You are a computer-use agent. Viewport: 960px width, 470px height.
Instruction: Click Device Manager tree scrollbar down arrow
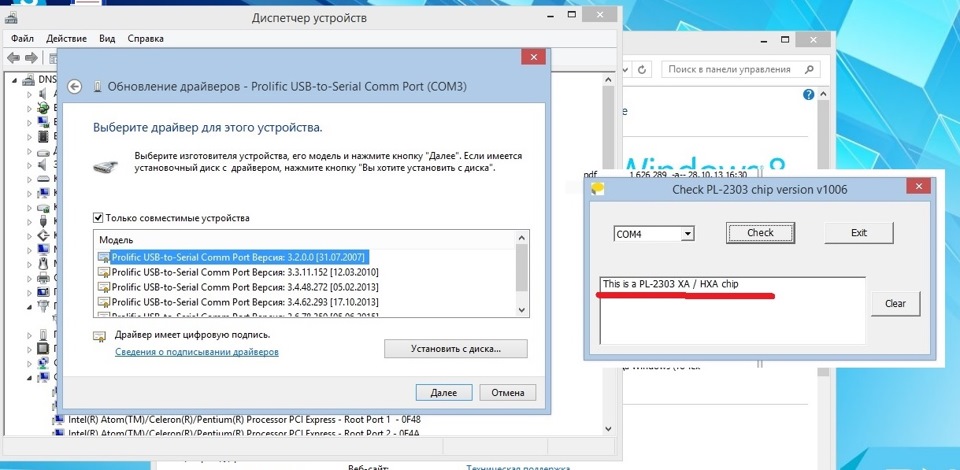pyautogui.click(x=608, y=429)
